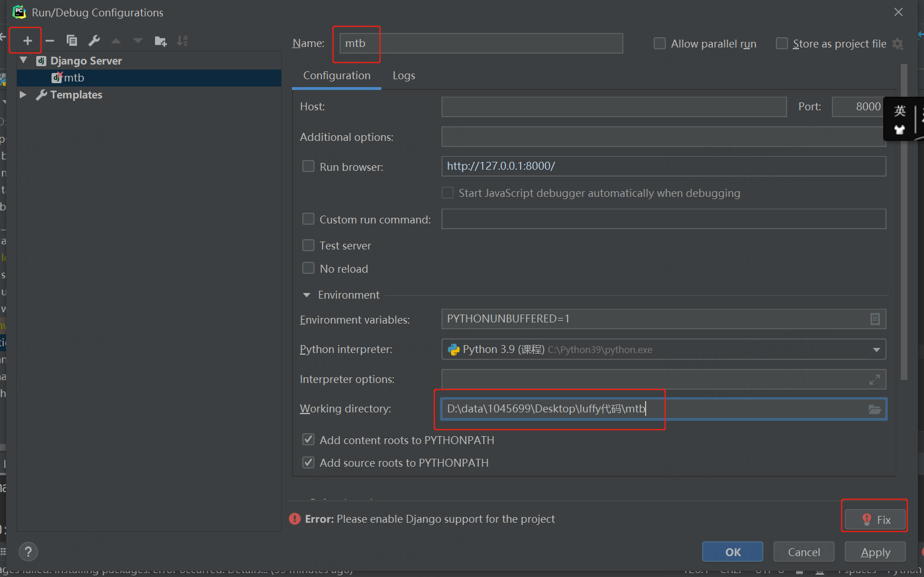Toggle Allow parallel run checkbox
The width and height of the screenshot is (924, 577).
click(660, 44)
